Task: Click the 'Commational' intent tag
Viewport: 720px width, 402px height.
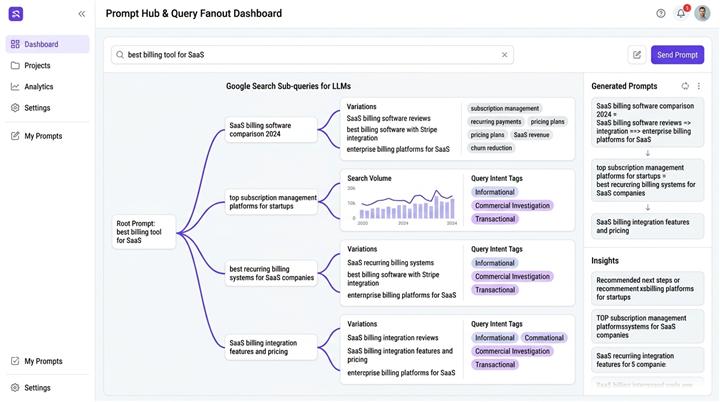Action: pos(544,338)
